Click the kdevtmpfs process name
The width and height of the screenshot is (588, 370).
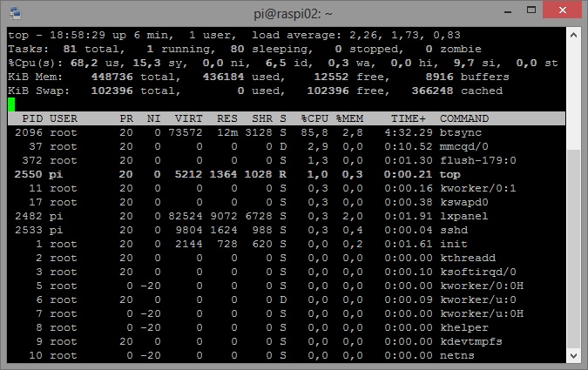pyautogui.click(x=471, y=341)
